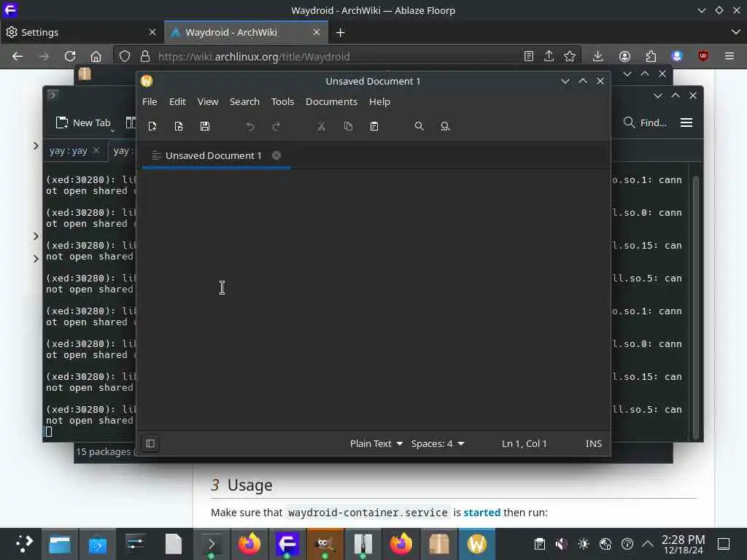Open the uBlock Origin extension icon
This screenshot has width=747, height=560.
click(703, 56)
